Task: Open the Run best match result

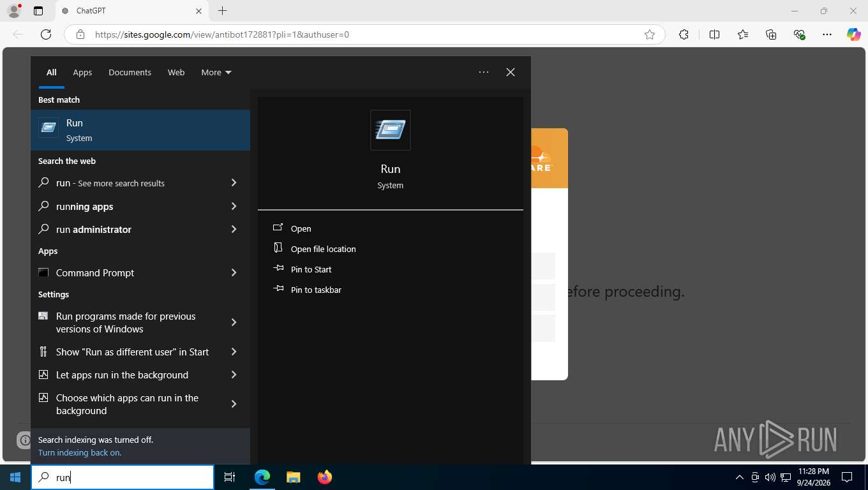Action: (140, 130)
